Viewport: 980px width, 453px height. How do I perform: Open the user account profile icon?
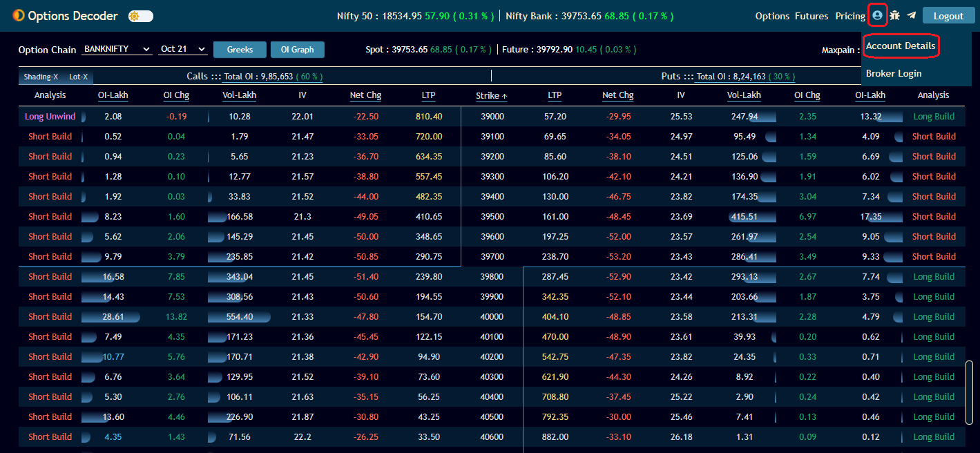pos(878,15)
